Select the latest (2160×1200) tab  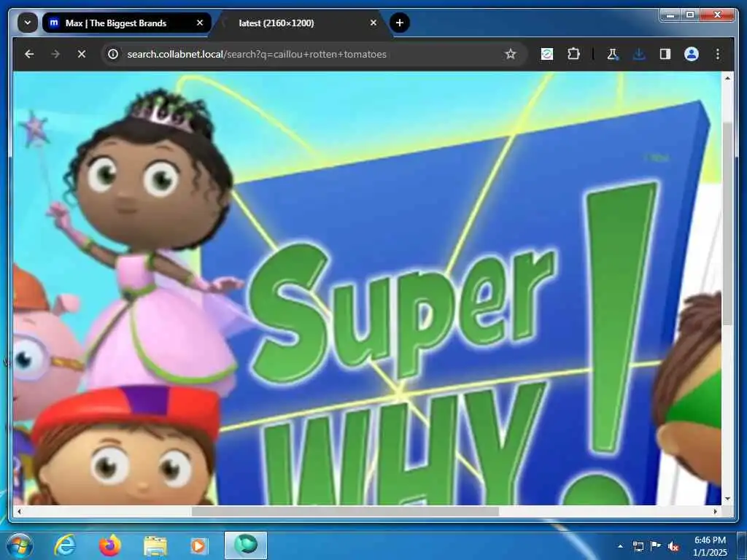[x=301, y=23]
